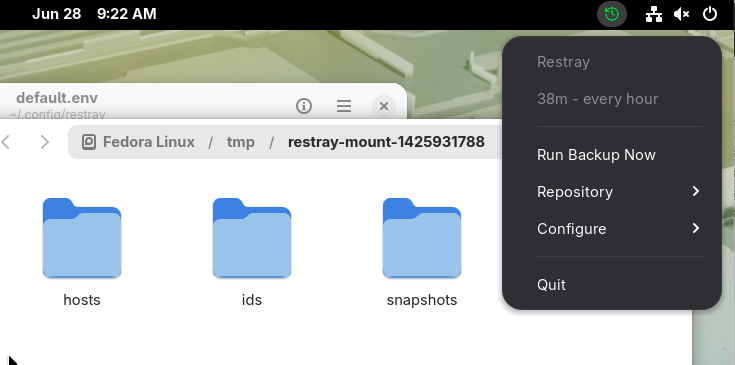Expand Repository submenu arrow
This screenshot has width=735, height=365.
[696, 191]
